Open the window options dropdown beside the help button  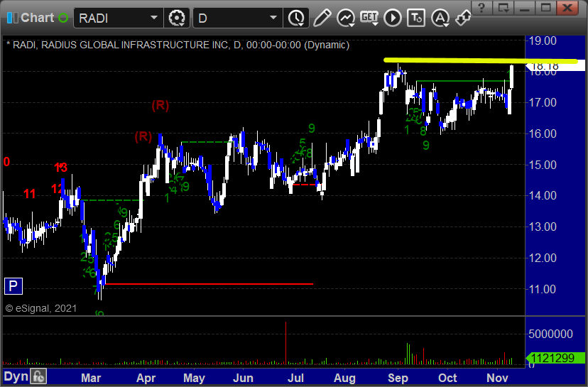click(x=503, y=8)
